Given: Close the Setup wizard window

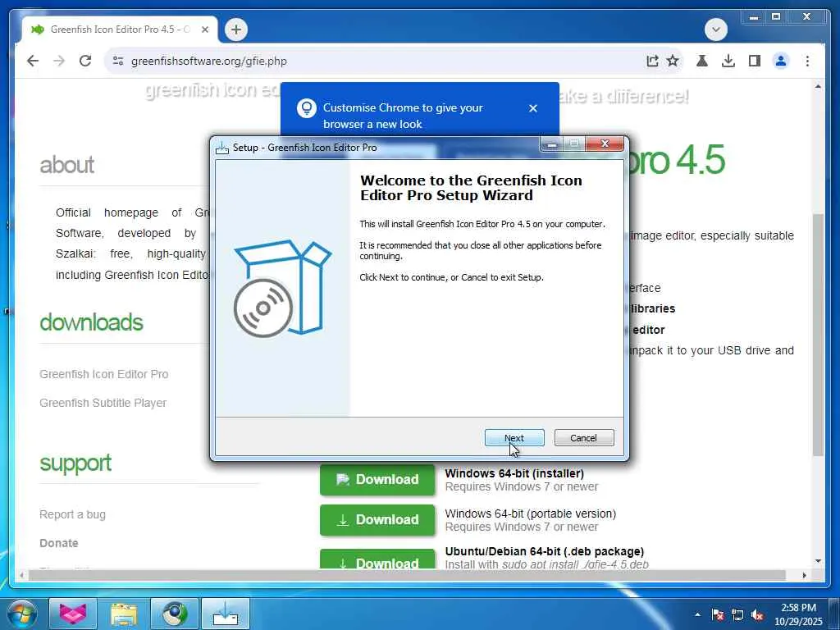Looking at the screenshot, I should pyautogui.click(x=605, y=144).
